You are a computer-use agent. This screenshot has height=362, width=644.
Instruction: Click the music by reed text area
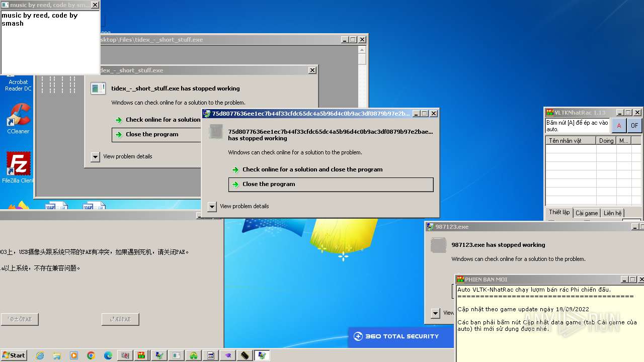(x=50, y=42)
